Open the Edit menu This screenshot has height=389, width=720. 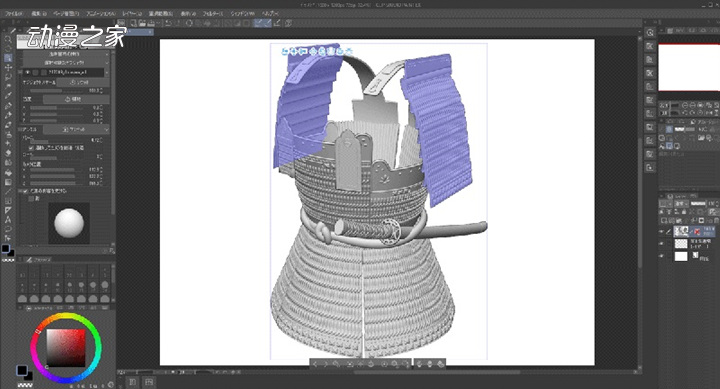[39, 14]
